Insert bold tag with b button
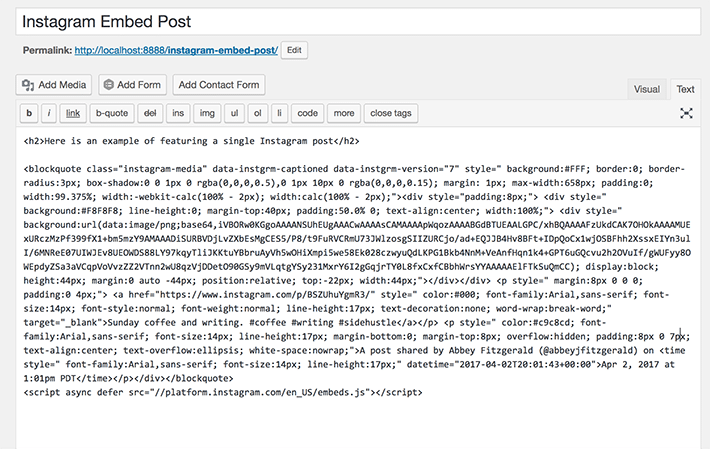 29,113
